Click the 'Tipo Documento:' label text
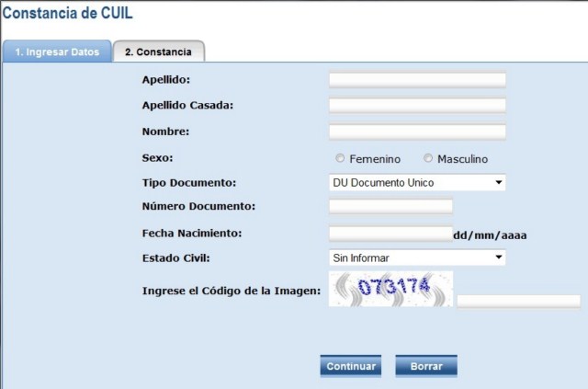Screen dimensions: 588x389 [189, 183]
